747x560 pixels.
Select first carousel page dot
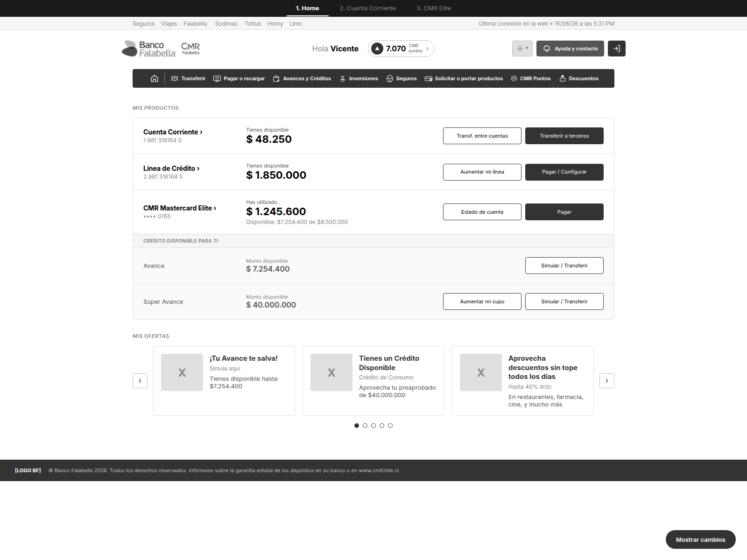click(357, 426)
